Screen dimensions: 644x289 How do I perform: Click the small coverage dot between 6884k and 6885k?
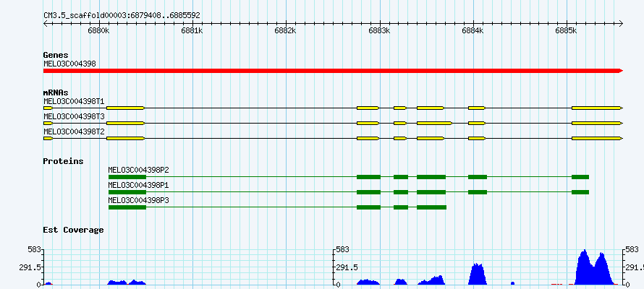(512, 283)
